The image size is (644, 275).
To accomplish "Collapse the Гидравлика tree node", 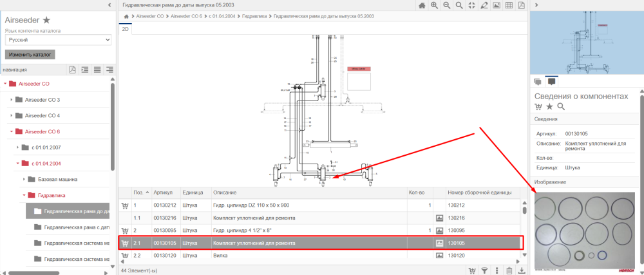I will (x=24, y=195).
